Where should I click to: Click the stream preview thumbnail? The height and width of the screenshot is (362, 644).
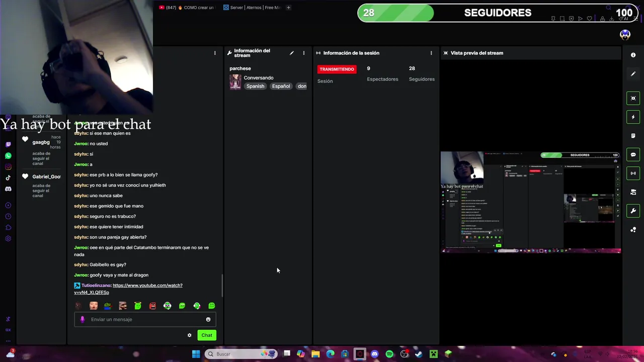click(x=531, y=202)
